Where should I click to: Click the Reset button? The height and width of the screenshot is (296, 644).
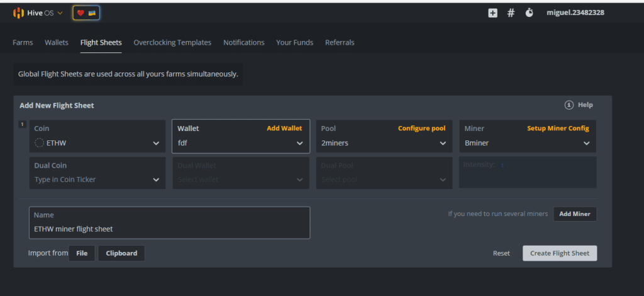[501, 253]
